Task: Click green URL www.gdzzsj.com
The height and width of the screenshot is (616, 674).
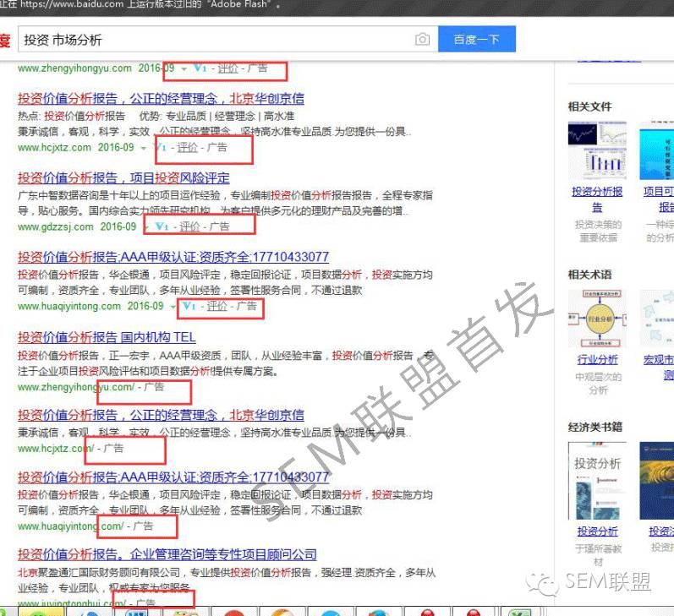Action: pyautogui.click(x=56, y=226)
